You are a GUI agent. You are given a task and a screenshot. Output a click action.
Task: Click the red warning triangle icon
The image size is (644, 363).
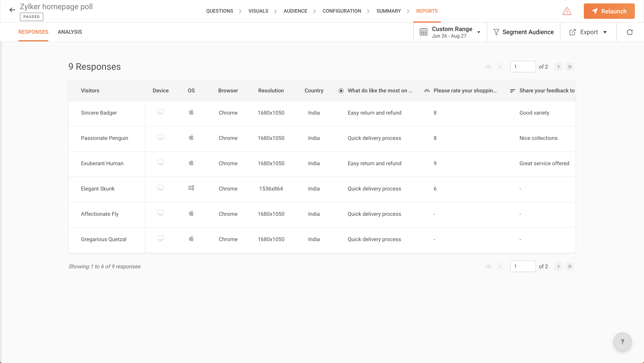tap(567, 11)
